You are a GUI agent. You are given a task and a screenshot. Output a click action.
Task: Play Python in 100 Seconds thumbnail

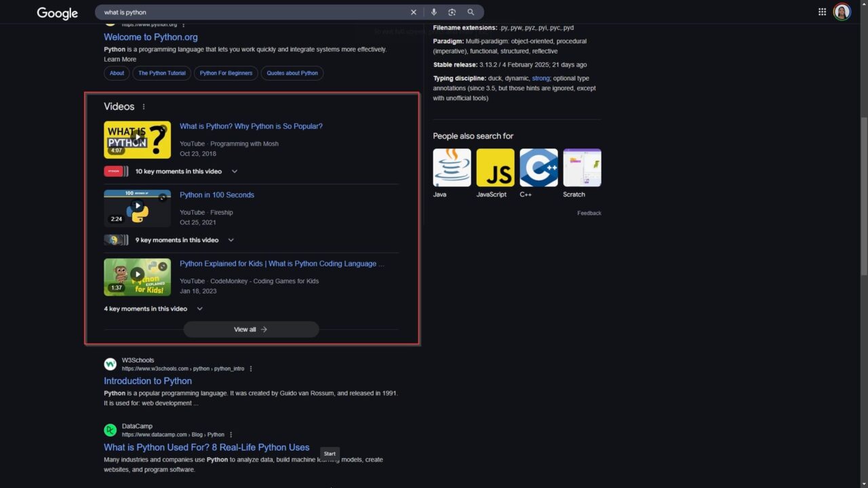[x=137, y=207]
